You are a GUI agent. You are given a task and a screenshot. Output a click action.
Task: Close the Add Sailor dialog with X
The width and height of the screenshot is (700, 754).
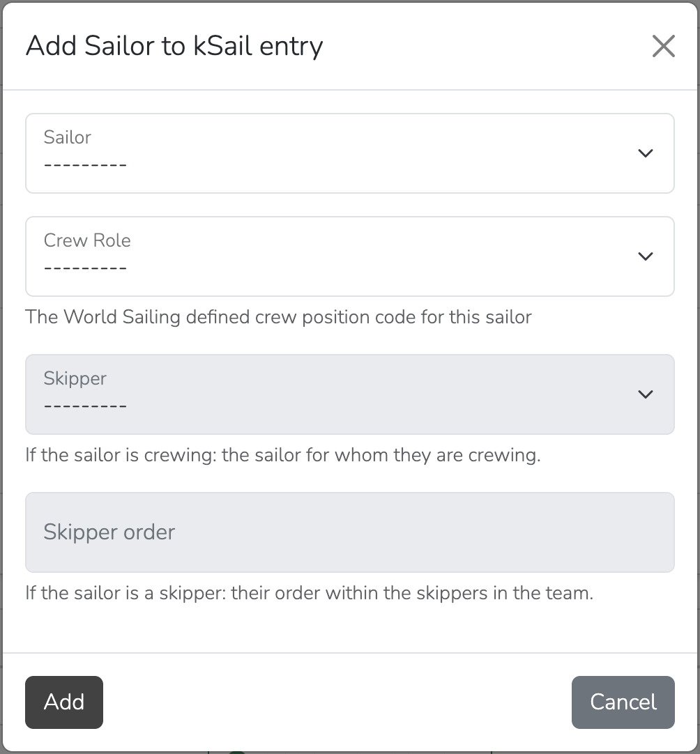663,46
